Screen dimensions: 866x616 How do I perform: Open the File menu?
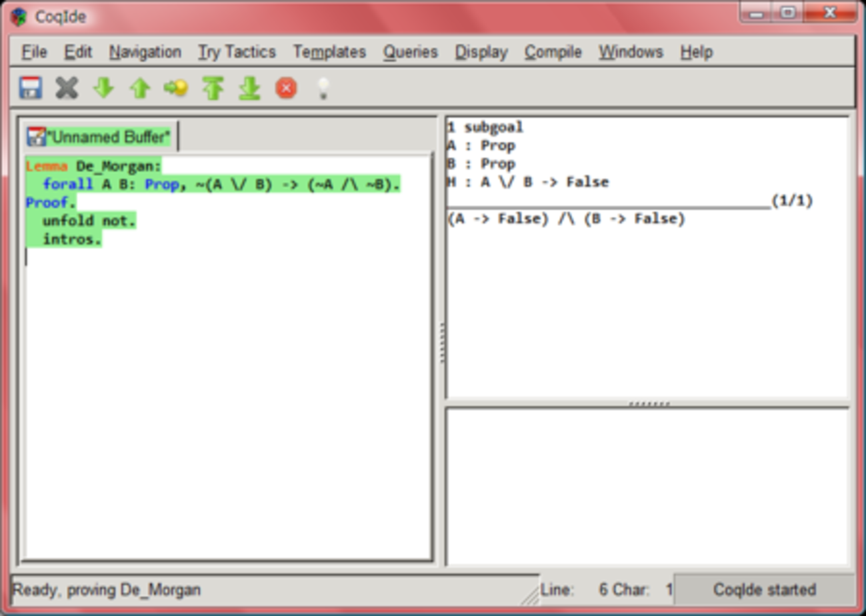coord(34,52)
